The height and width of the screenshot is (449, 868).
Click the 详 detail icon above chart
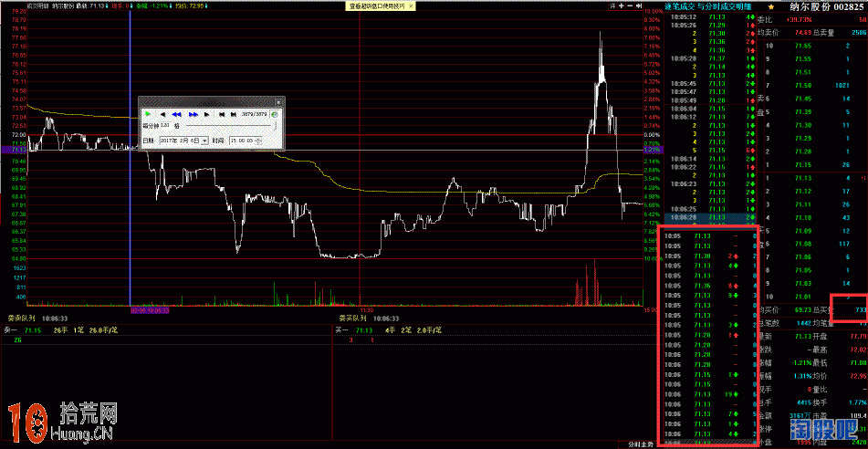click(x=612, y=5)
